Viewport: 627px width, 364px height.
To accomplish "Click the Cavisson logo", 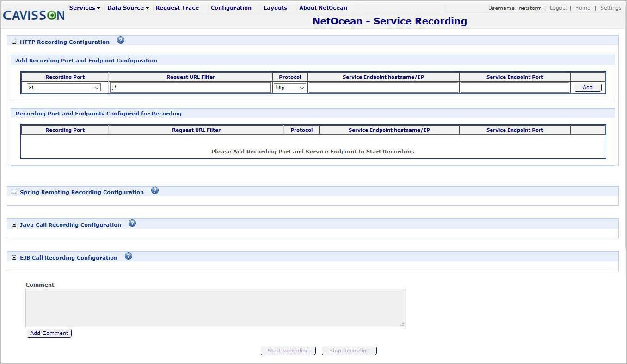I will click(34, 15).
